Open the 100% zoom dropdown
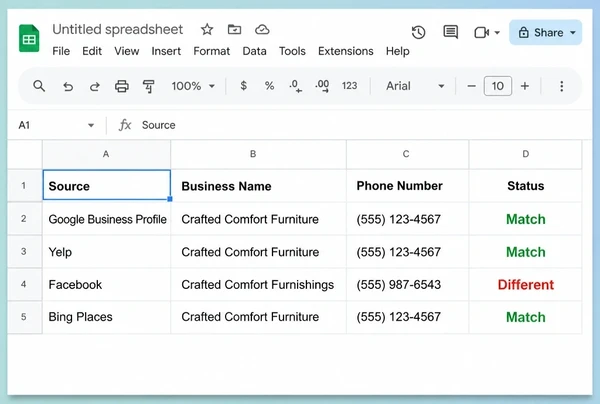Screen dimensions: 600x404 coord(193,86)
